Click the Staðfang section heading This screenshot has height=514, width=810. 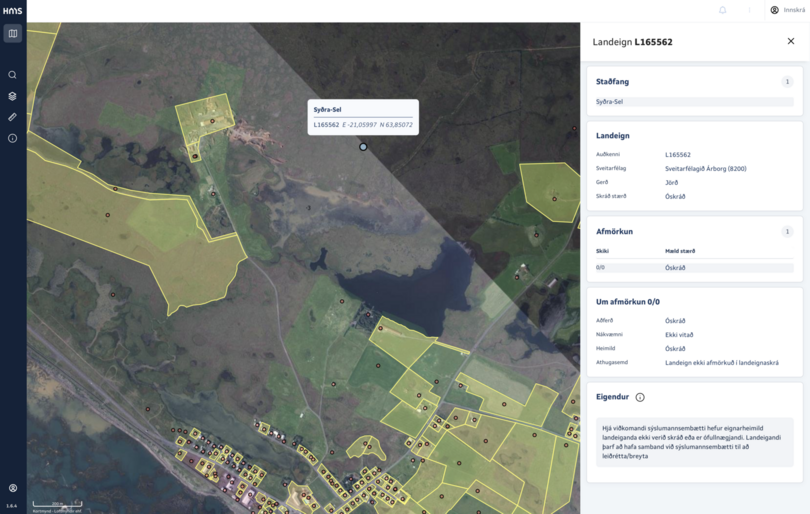tap(612, 82)
